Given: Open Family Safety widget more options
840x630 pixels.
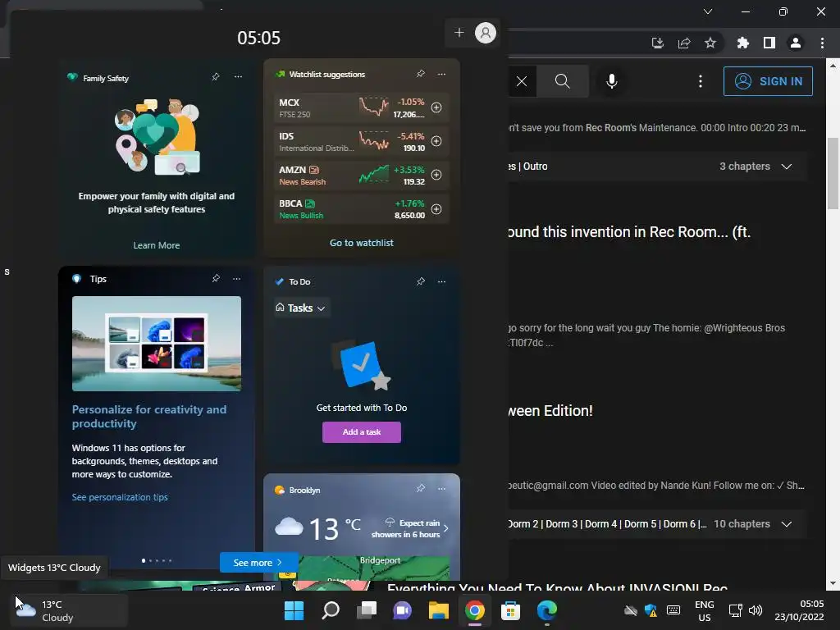Looking at the screenshot, I should click(x=238, y=77).
